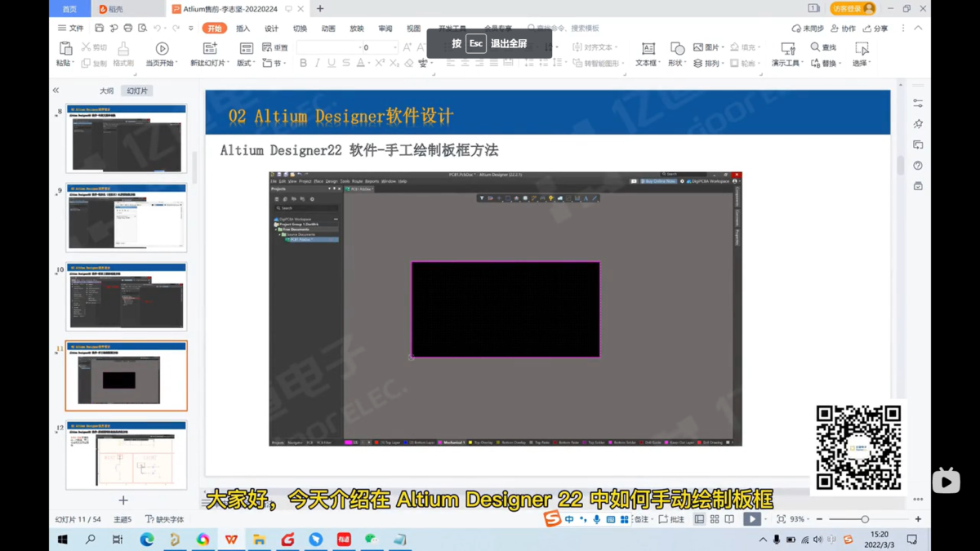Click the zoom out minus button
This screenshot has height=551, width=980.
tap(819, 519)
